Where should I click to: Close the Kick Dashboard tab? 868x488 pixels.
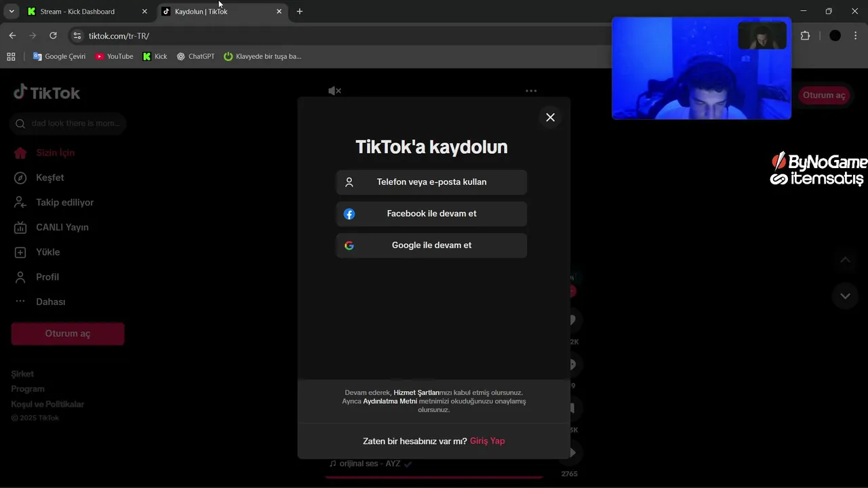pyautogui.click(x=144, y=12)
